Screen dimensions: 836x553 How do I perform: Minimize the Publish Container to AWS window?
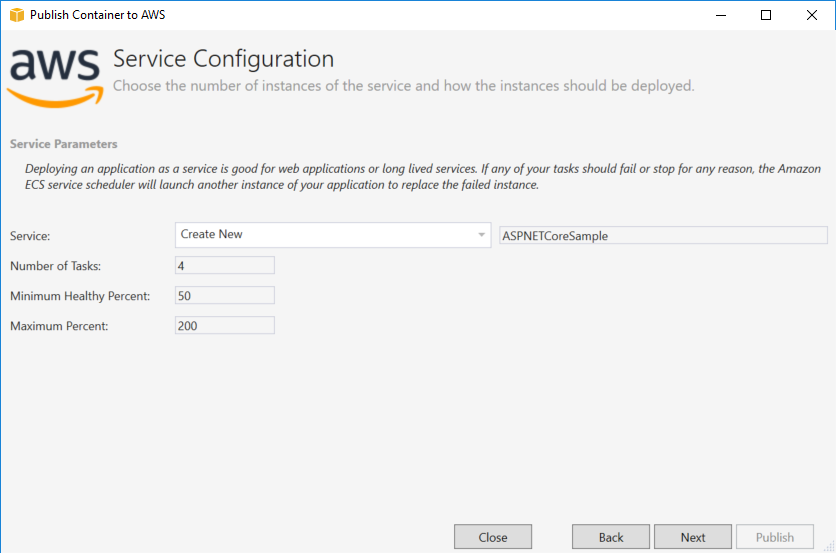pos(720,15)
